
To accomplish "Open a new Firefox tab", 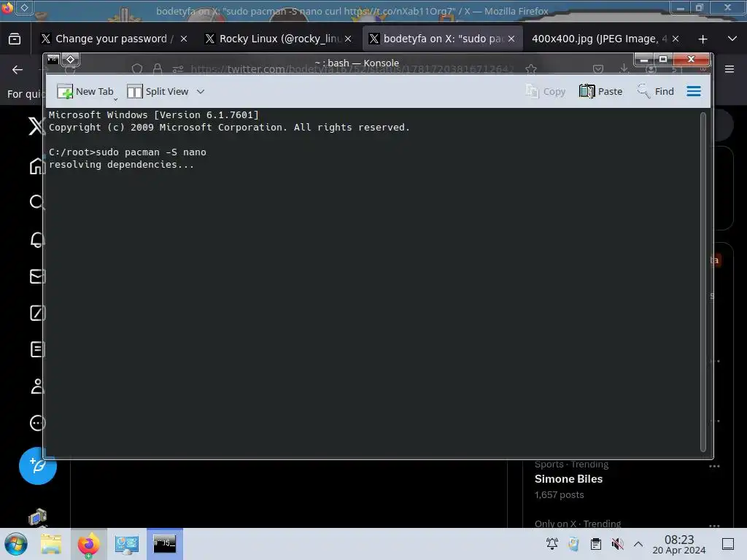I will pos(703,39).
